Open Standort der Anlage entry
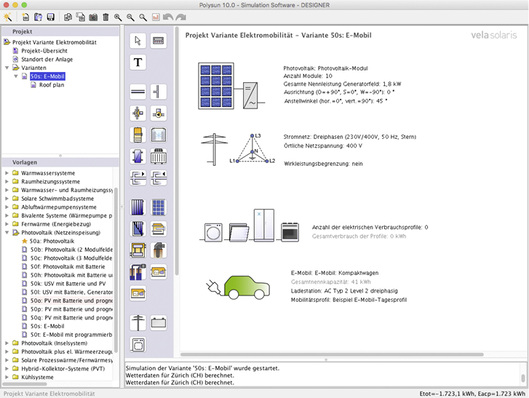This screenshot has width=529, height=398. pyautogui.click(x=47, y=59)
